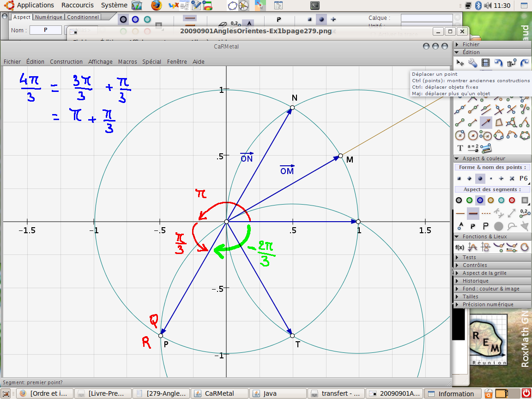Click the wrench edit-properties icon
This screenshot has height=399, width=532.
tap(472, 63)
